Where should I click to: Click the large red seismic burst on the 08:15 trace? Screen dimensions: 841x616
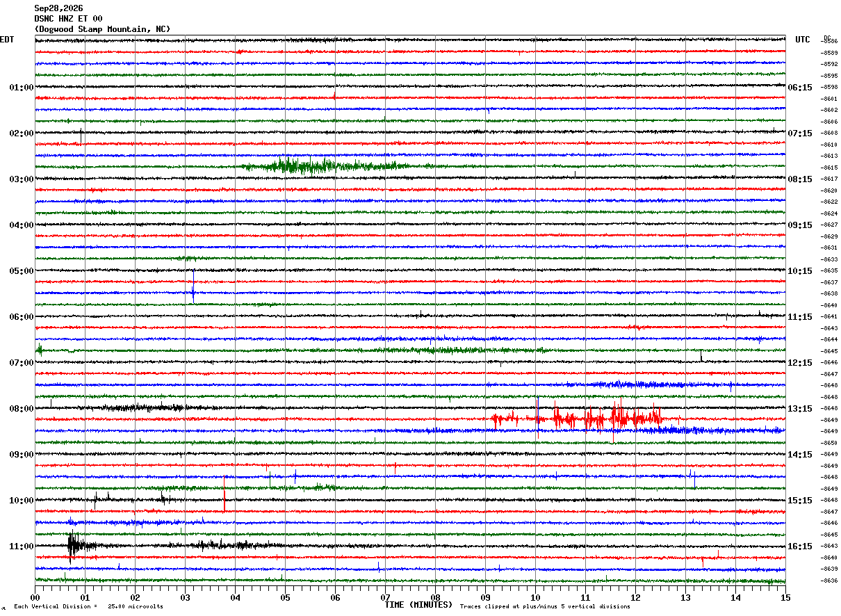point(577,419)
